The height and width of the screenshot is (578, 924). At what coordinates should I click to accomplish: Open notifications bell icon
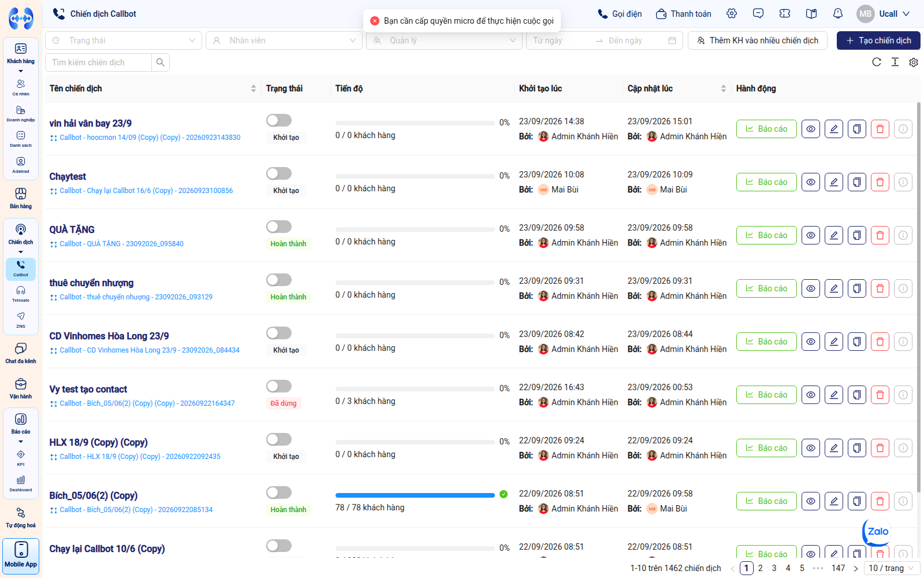(838, 13)
